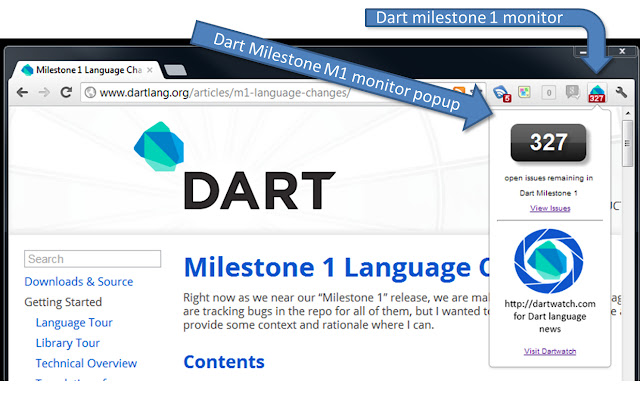Click the page scrollbar up arrow
The height and width of the screenshot is (400, 640).
click(628, 113)
